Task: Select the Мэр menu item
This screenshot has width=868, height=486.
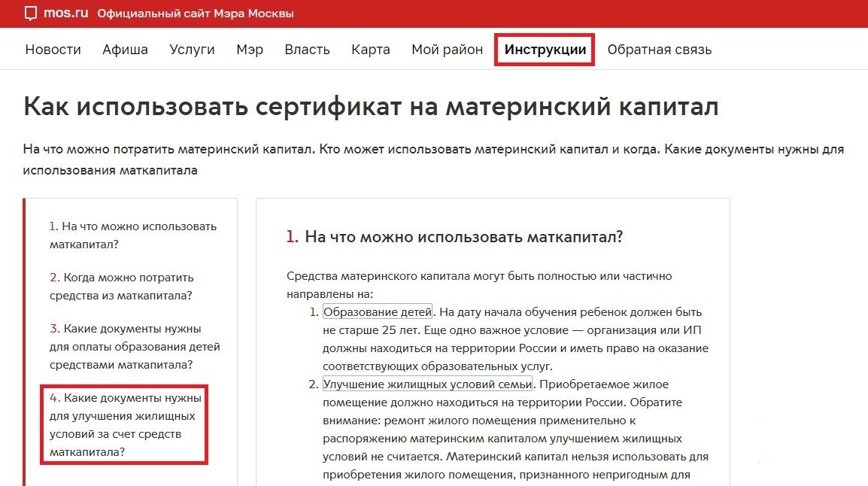Action: 250,49
